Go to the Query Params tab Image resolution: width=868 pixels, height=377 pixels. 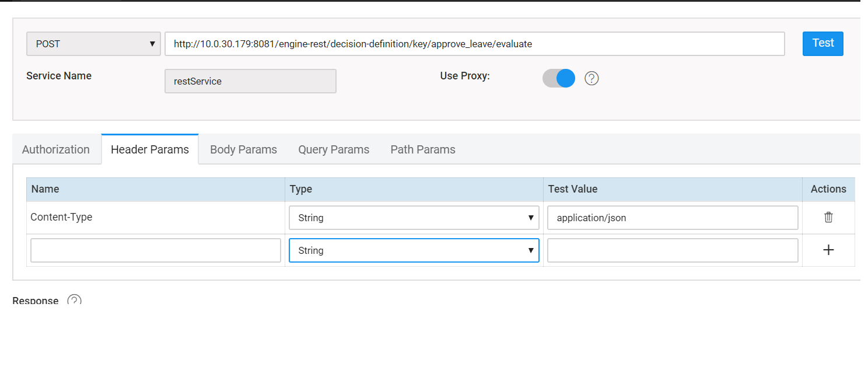(x=334, y=149)
